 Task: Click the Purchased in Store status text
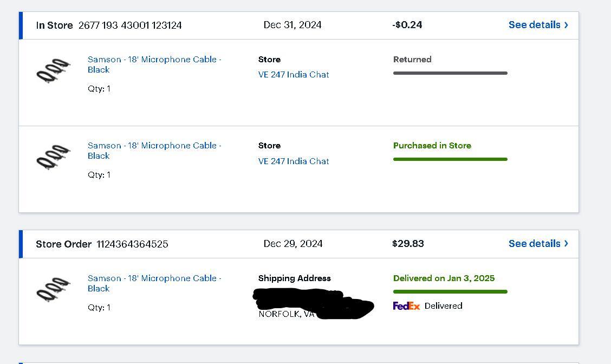click(432, 146)
